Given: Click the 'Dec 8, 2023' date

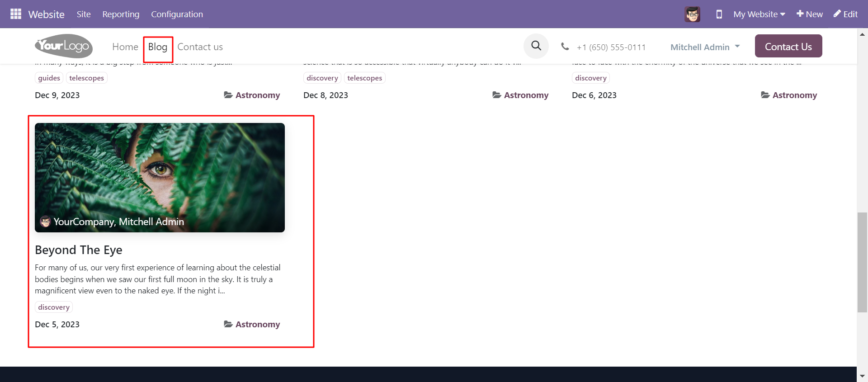Looking at the screenshot, I should coord(325,95).
